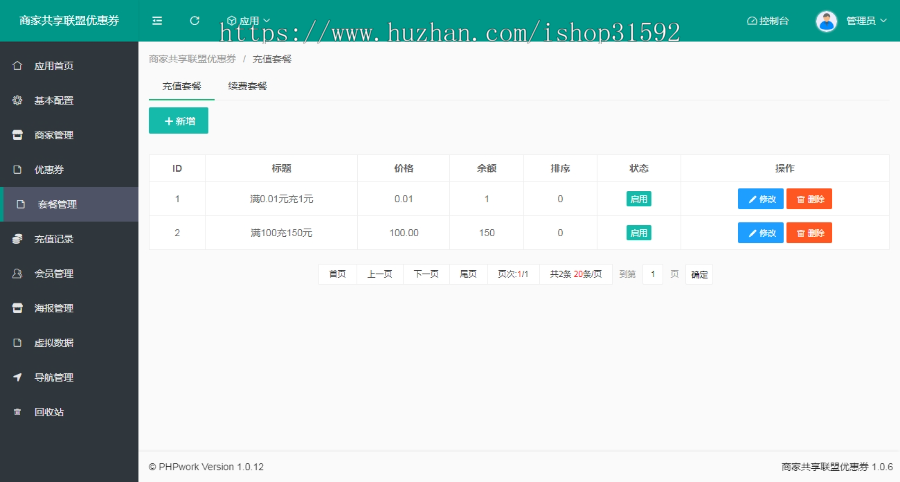Select 套餐管理 in sidebar
The height and width of the screenshot is (482, 900).
click(57, 204)
